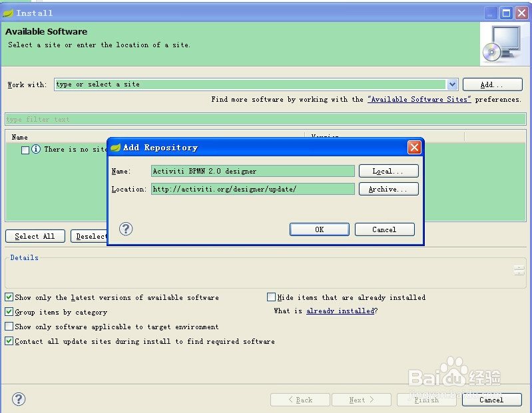
Task: Toggle 'Group items by category' checkbox
Action: (x=9, y=312)
